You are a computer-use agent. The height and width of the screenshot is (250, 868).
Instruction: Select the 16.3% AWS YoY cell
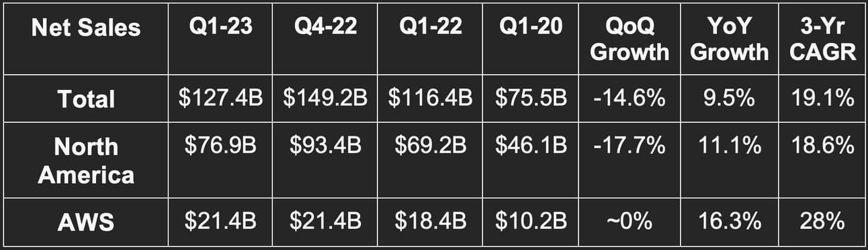coord(729,221)
